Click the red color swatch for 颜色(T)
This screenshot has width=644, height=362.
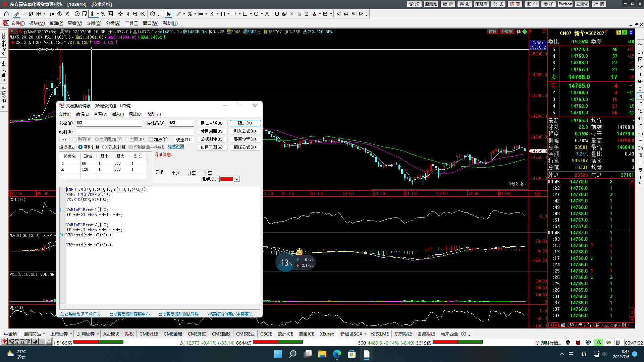tap(226, 179)
